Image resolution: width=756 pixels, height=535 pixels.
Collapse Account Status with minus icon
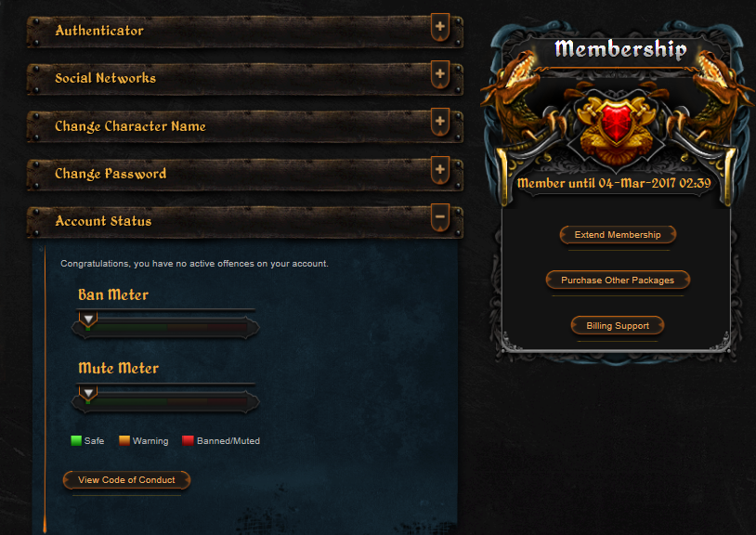[x=439, y=217]
